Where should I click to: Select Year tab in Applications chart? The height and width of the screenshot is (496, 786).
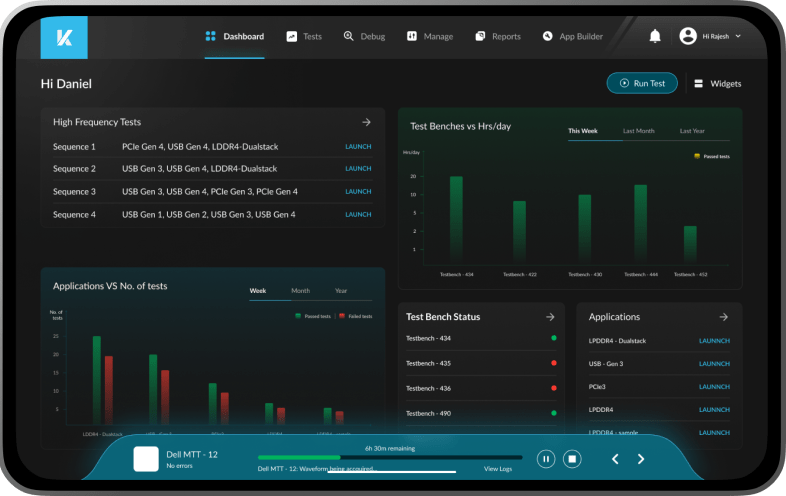pyautogui.click(x=341, y=291)
